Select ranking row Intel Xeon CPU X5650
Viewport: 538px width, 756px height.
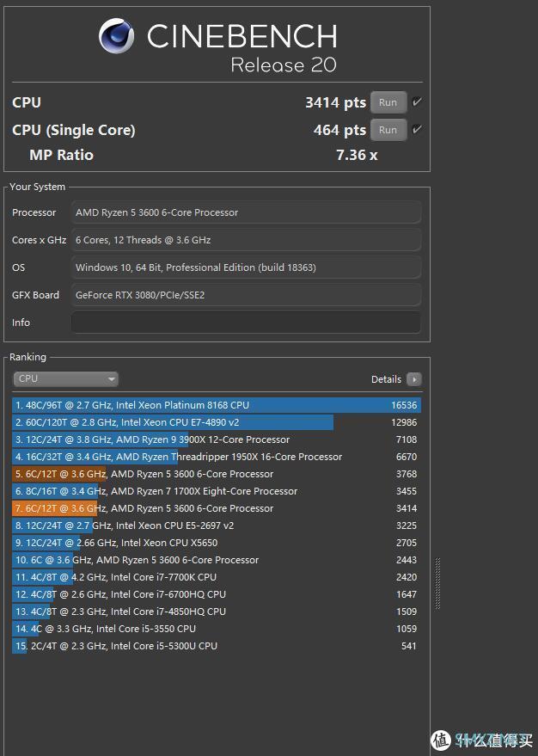pyautogui.click(x=217, y=543)
